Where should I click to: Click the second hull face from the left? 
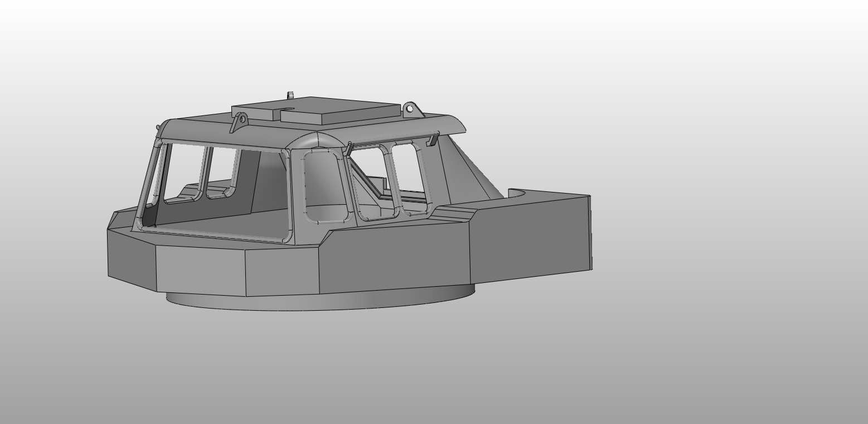click(x=201, y=271)
